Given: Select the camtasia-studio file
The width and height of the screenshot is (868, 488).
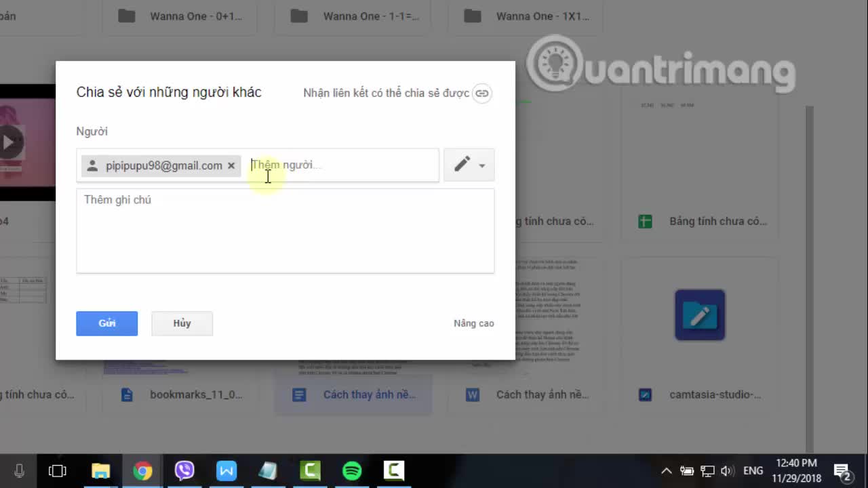Looking at the screenshot, I should coord(699,394).
